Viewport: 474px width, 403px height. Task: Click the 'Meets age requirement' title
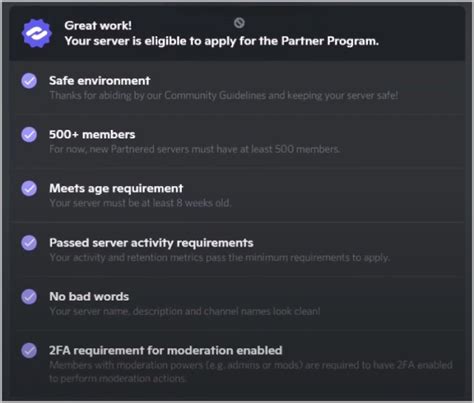[x=116, y=189]
